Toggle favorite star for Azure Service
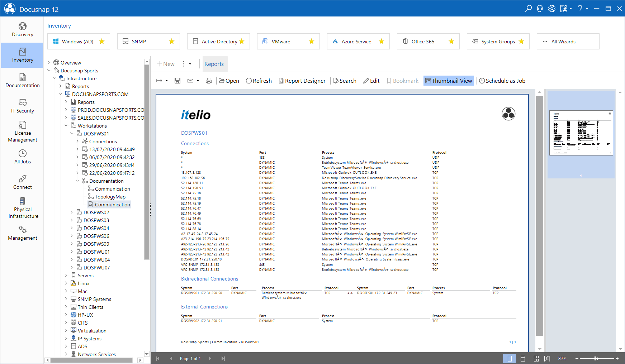This screenshot has width=625, height=364. click(382, 42)
